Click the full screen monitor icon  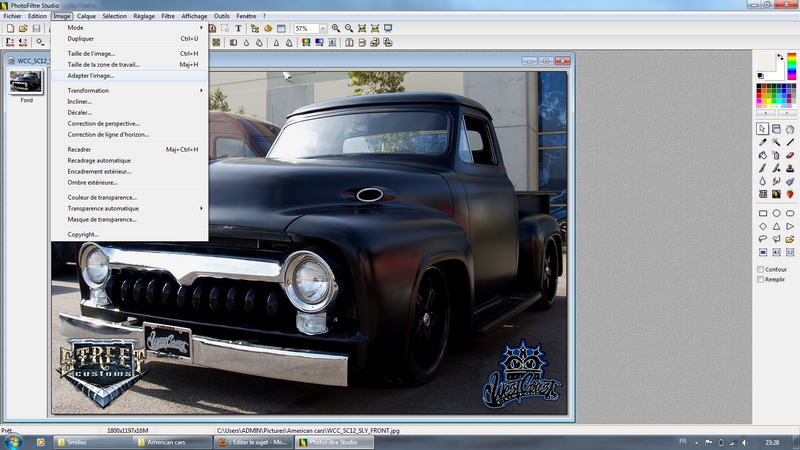388,29
